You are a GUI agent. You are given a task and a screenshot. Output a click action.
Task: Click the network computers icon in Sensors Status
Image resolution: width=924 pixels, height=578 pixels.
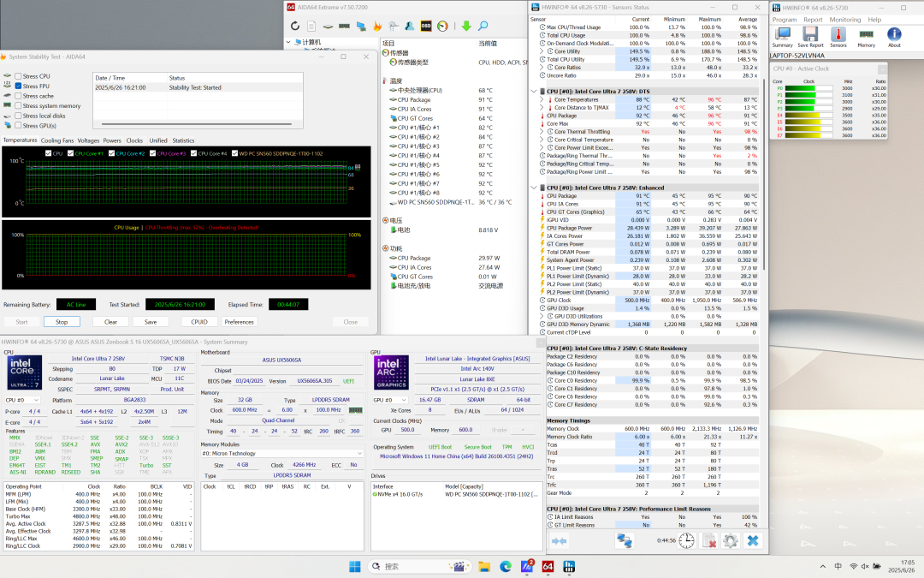(x=625, y=541)
